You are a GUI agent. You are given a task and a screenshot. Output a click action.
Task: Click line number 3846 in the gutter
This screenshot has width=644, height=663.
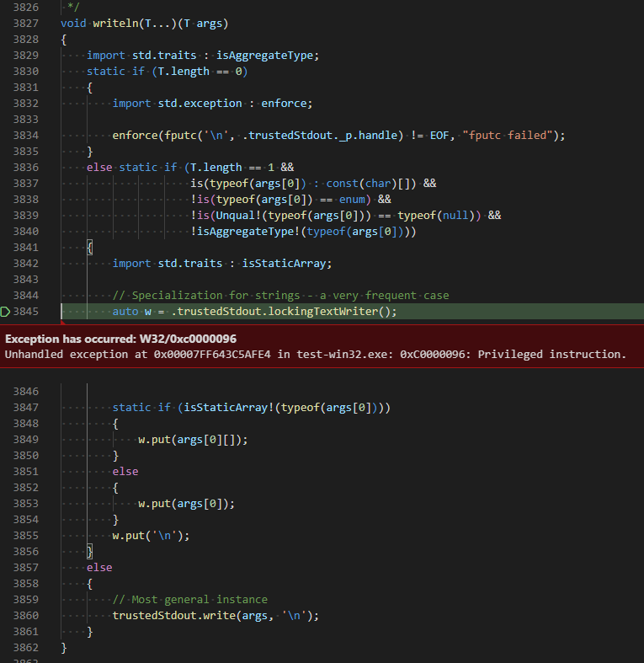(x=26, y=392)
